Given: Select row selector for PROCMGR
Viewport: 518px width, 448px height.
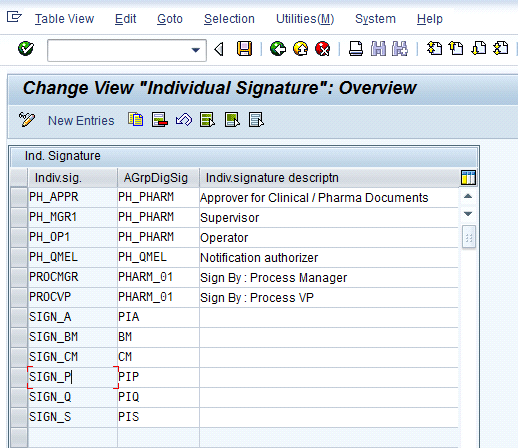Looking at the screenshot, I should click(19, 277).
